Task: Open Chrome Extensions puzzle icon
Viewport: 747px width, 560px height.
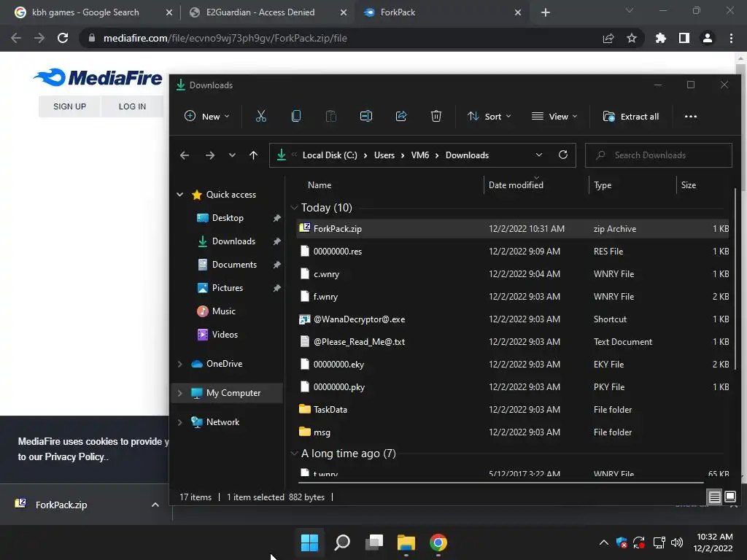Action: [661, 38]
